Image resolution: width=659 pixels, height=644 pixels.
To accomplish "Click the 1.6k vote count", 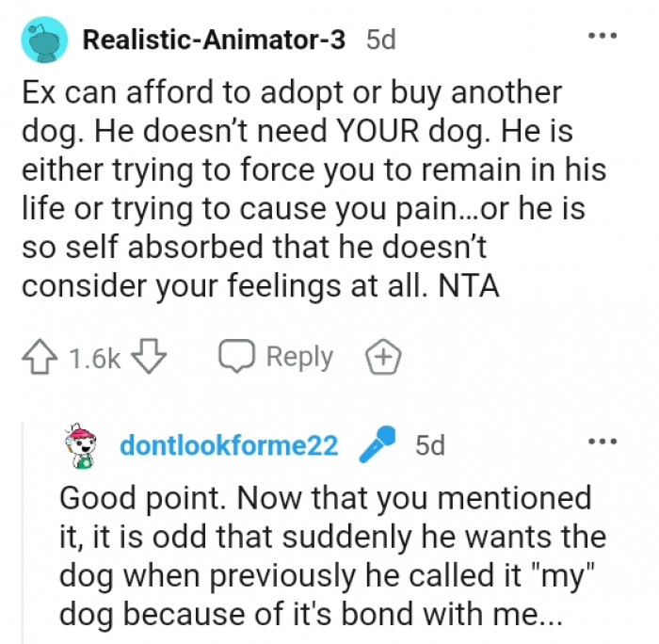I will click(95, 359).
